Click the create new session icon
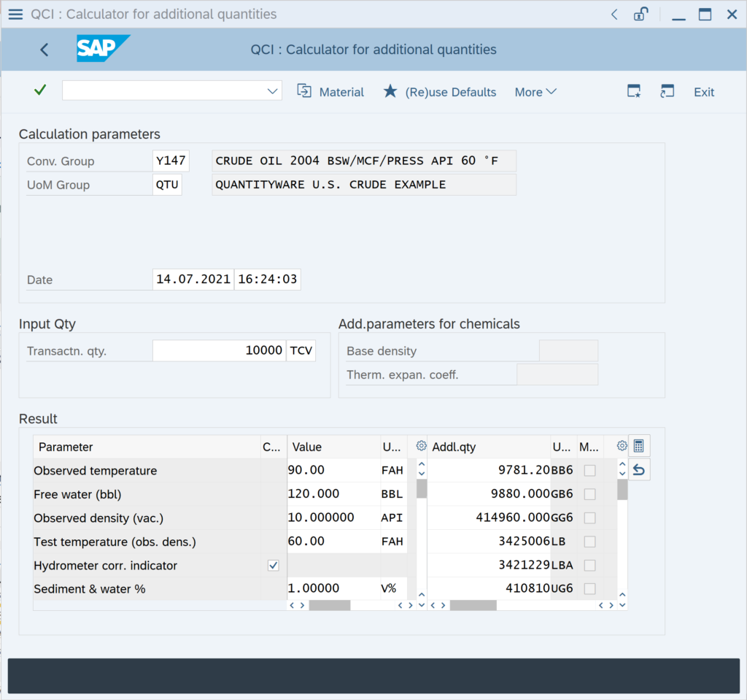 (634, 91)
